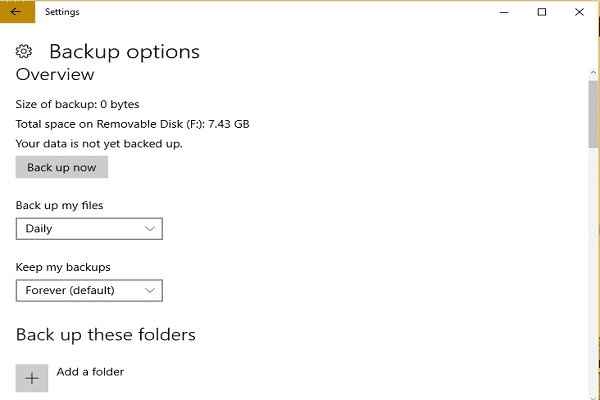Image resolution: width=600 pixels, height=400 pixels.
Task: Click the Backup options page heading
Action: click(124, 52)
